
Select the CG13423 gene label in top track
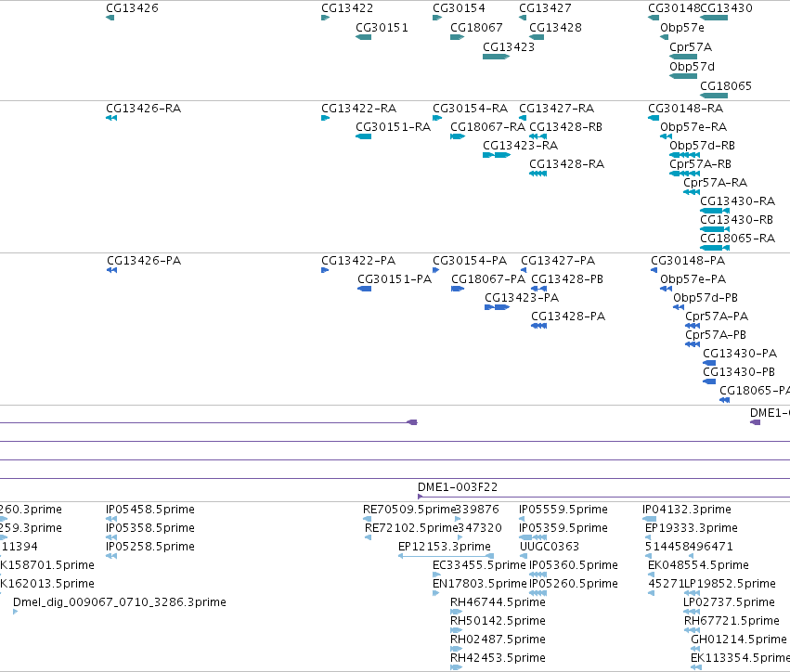click(509, 46)
